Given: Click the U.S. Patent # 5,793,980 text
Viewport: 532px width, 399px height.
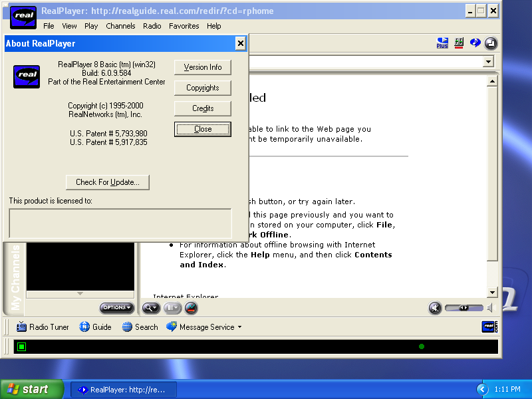Looking at the screenshot, I should click(x=108, y=134).
